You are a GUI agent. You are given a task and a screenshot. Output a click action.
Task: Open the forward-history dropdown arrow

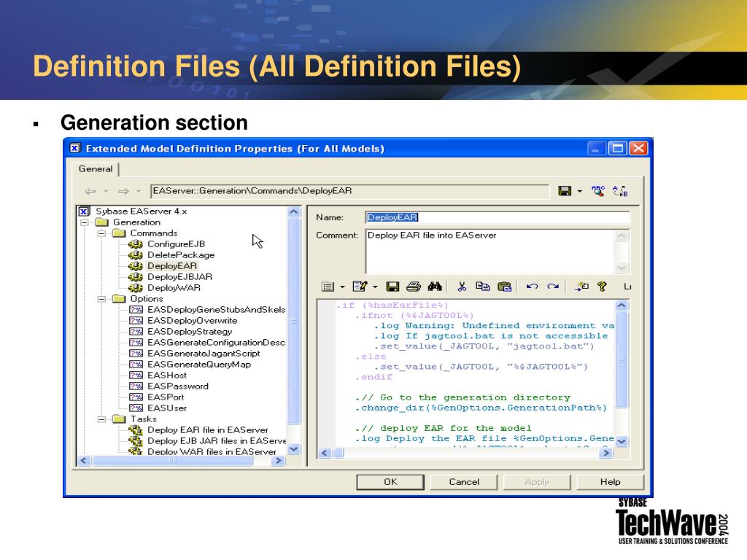(139, 192)
